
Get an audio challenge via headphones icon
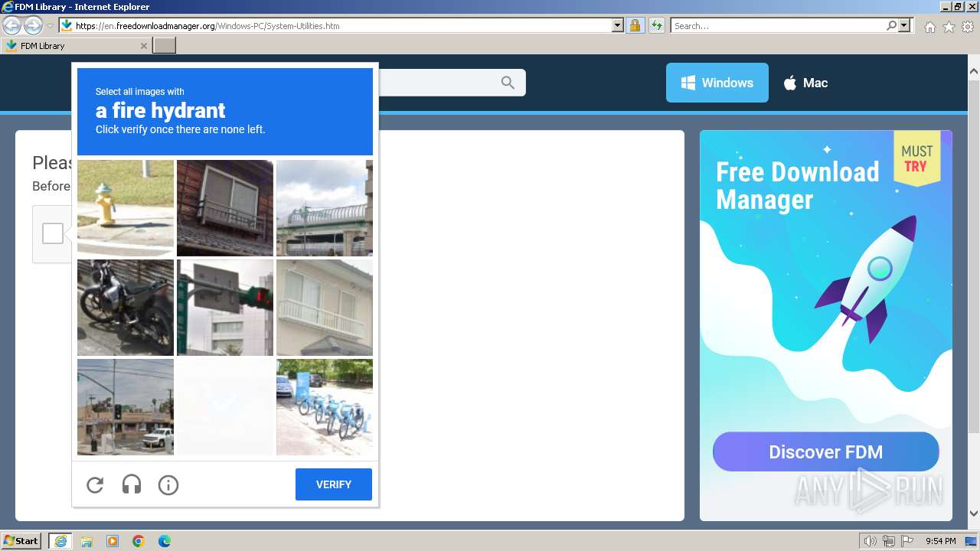[x=132, y=484]
